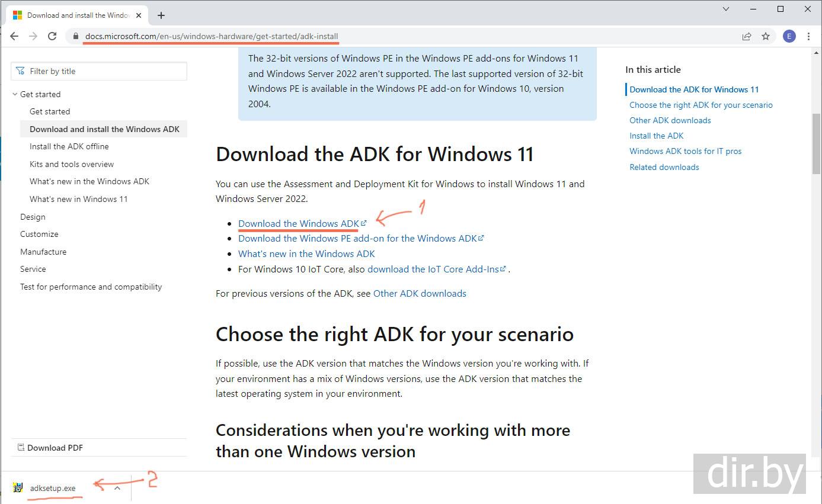The image size is (822, 504).
Task: Click Download the Windows ADK link
Action: pyautogui.click(x=299, y=223)
